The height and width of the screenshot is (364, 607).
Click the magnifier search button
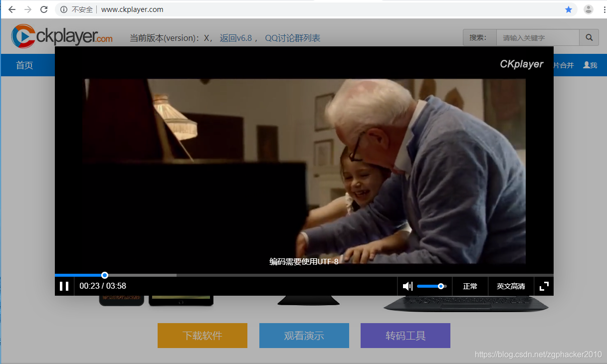pyautogui.click(x=589, y=37)
